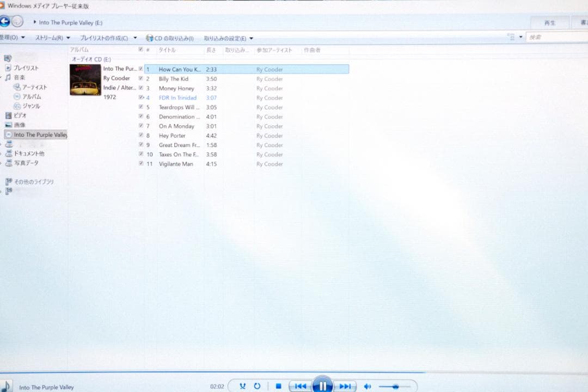
Task: Mute the speaker volume icon
Action: [x=367, y=387]
